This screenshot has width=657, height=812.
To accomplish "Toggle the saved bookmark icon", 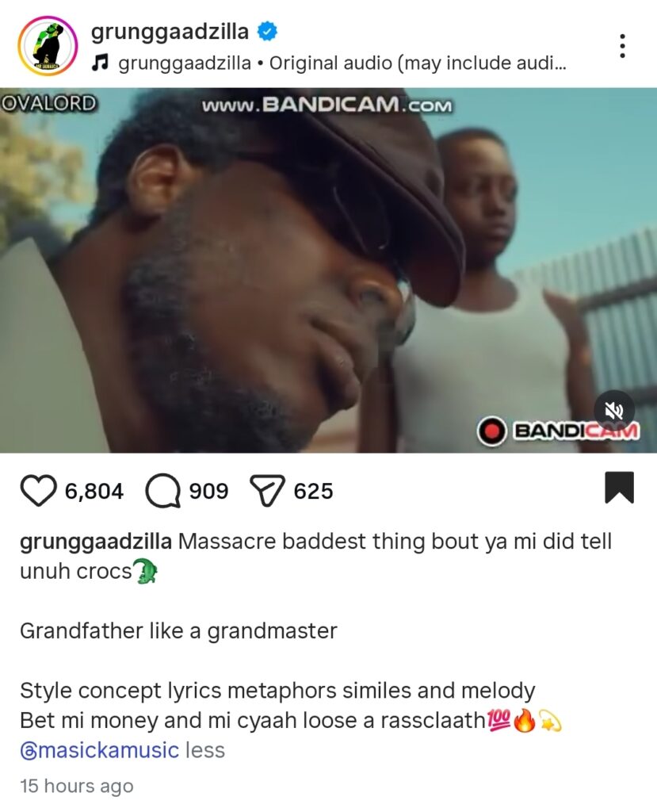I will tap(619, 488).
